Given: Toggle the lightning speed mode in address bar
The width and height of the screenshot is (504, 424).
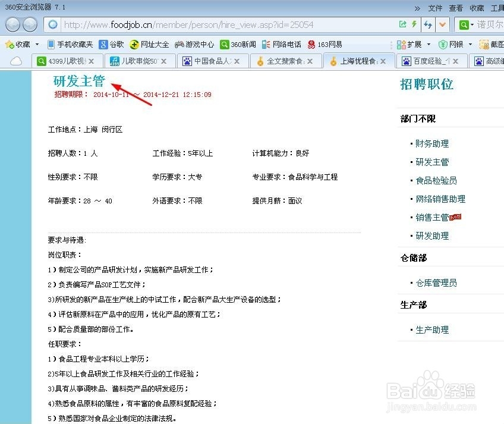Looking at the screenshot, I should pyautogui.click(x=414, y=24).
